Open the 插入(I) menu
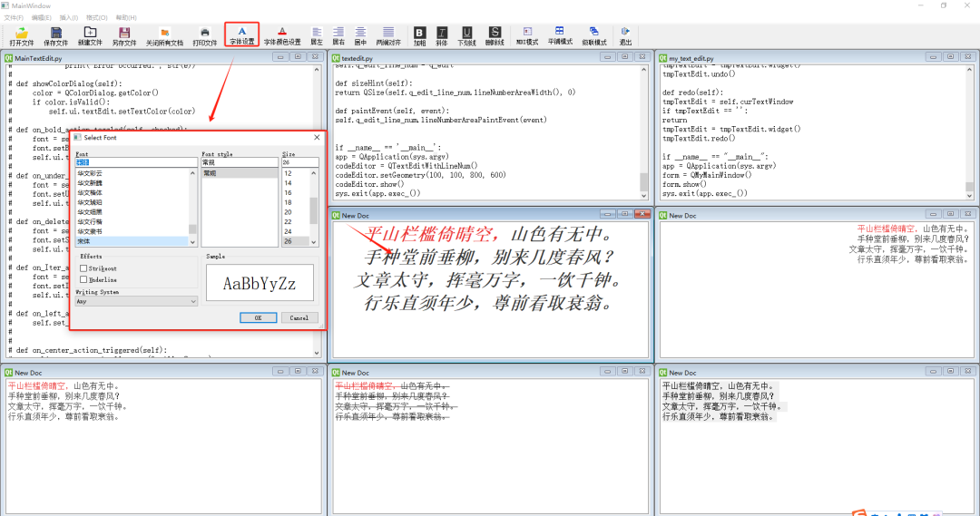Viewport: 980px width, 516px height. [x=68, y=17]
